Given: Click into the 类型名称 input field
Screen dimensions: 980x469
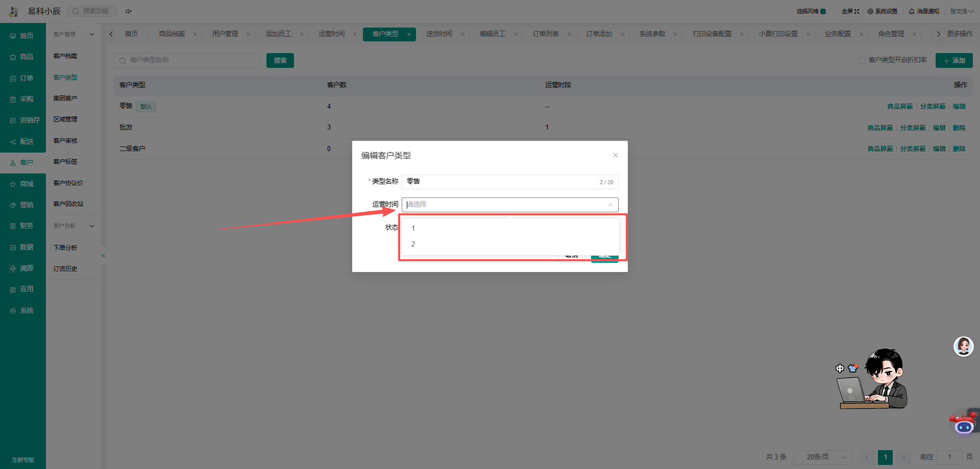Looking at the screenshot, I should pyautogui.click(x=510, y=182).
